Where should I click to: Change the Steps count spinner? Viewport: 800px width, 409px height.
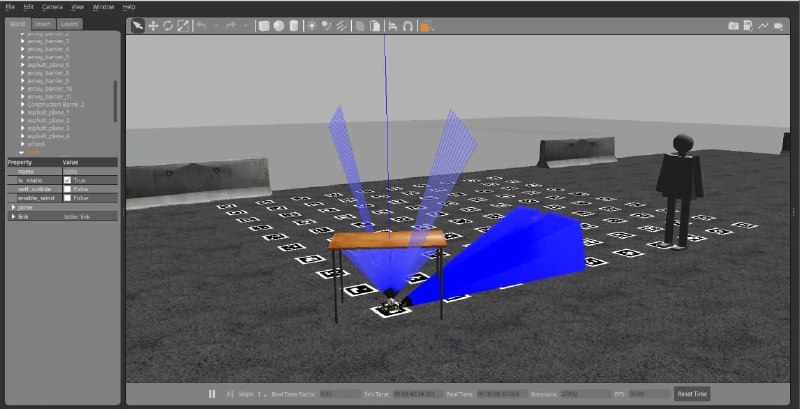click(x=262, y=394)
